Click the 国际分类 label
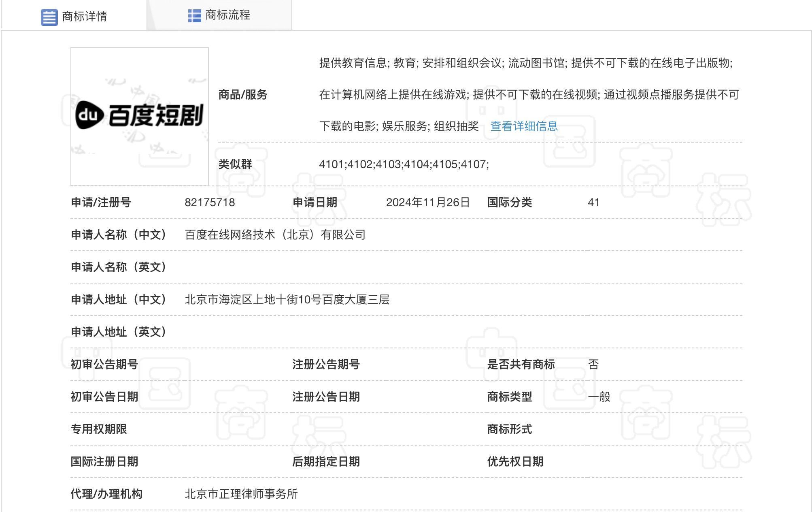Screen dimensions: 812x512 [x=510, y=203]
